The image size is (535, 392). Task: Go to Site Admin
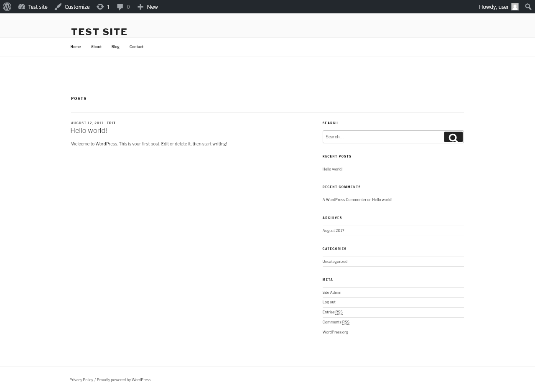click(x=332, y=293)
